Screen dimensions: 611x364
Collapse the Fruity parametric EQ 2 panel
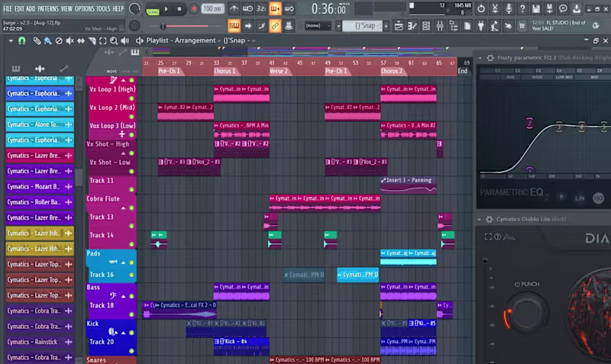(x=480, y=58)
